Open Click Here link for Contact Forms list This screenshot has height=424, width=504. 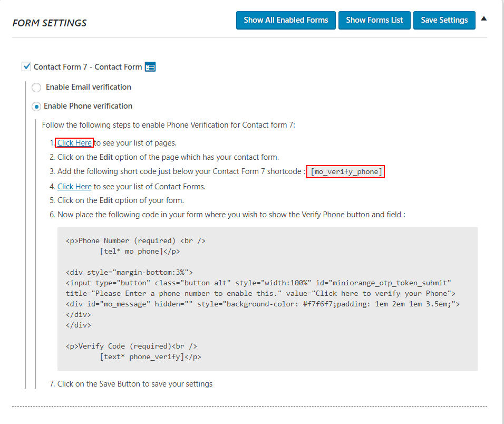74,187
